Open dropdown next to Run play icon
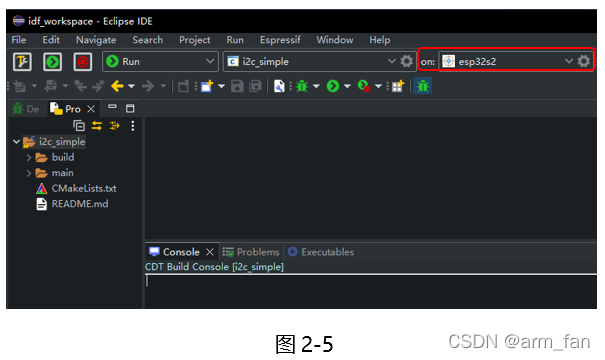The width and height of the screenshot is (605, 360). (x=347, y=86)
